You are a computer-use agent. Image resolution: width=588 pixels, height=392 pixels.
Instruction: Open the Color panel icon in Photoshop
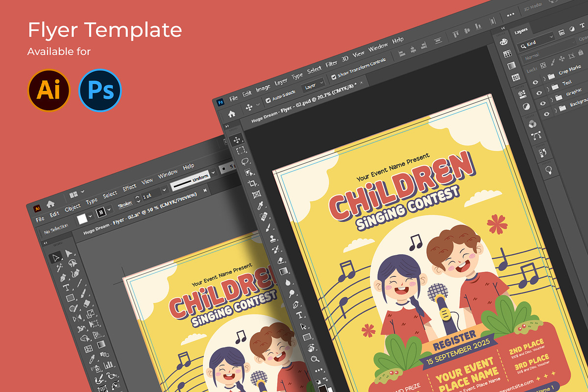tap(503, 42)
